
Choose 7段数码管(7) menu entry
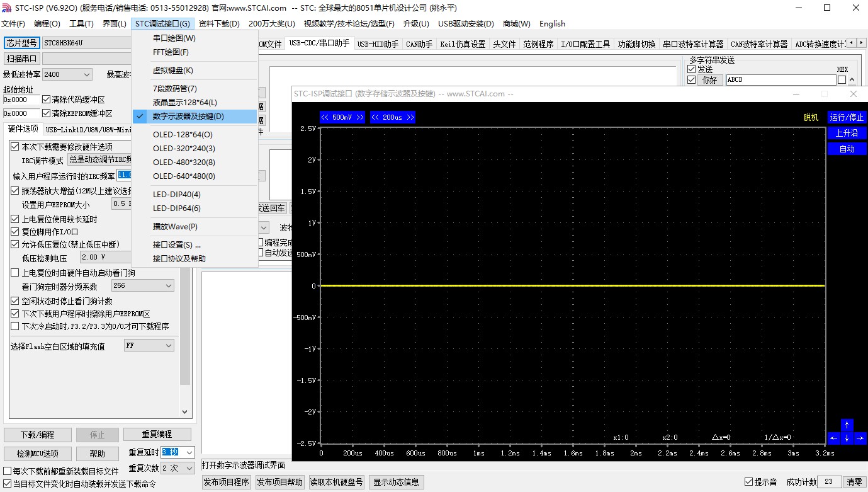click(195, 88)
